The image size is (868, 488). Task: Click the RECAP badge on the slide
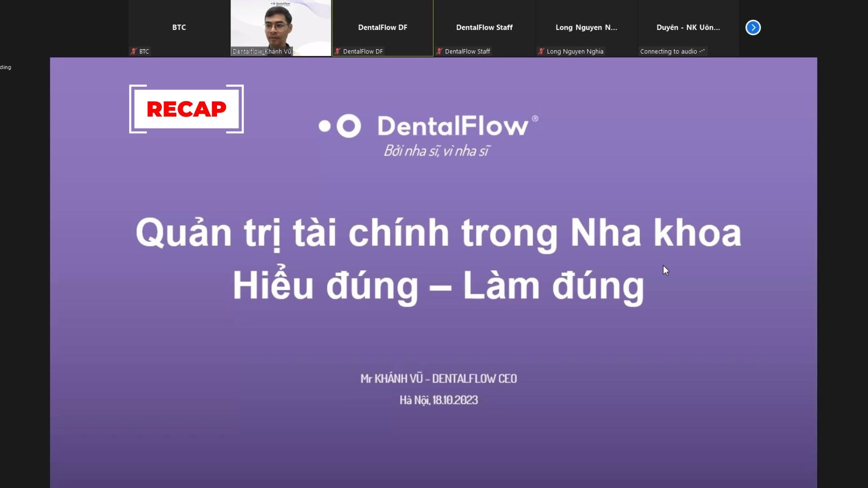coord(186,109)
